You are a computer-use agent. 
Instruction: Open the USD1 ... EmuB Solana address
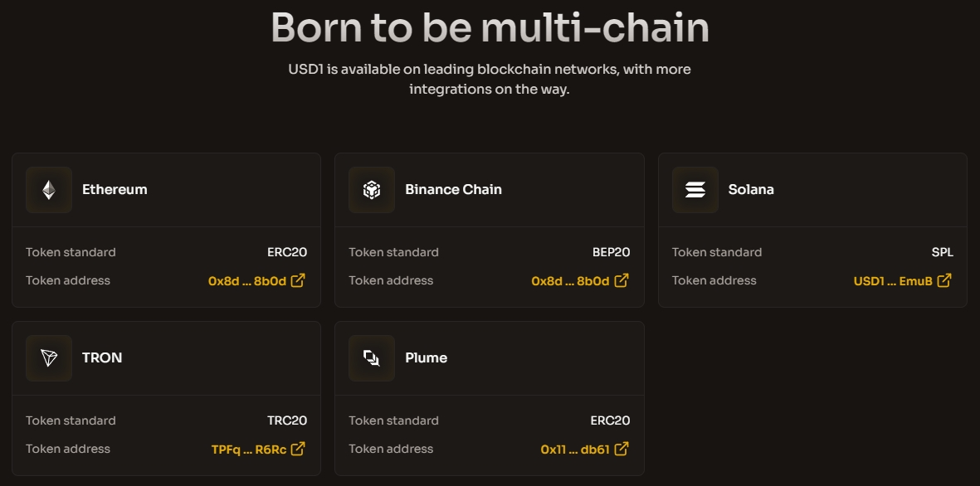[x=893, y=281]
